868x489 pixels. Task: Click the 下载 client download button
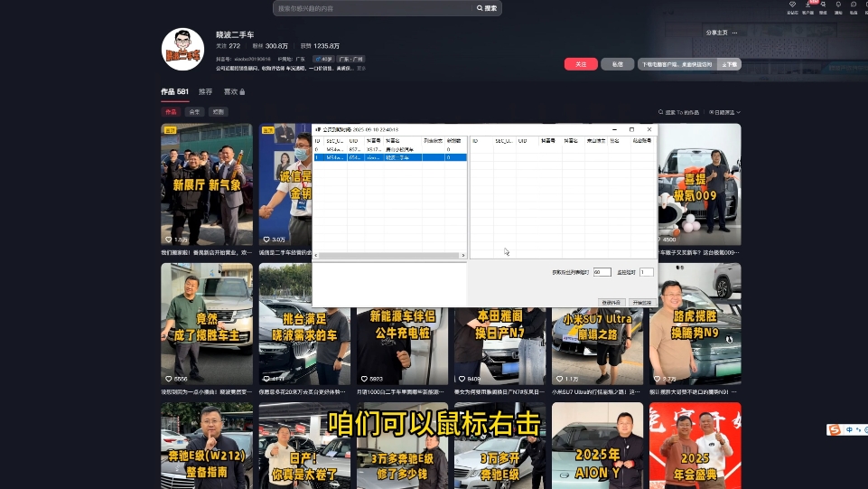729,64
